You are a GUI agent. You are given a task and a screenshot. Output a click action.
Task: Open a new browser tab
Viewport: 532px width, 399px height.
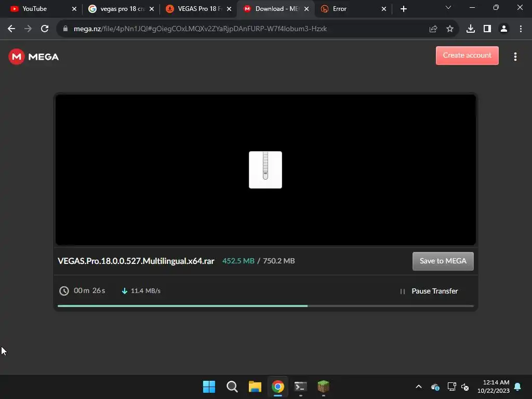click(x=403, y=9)
